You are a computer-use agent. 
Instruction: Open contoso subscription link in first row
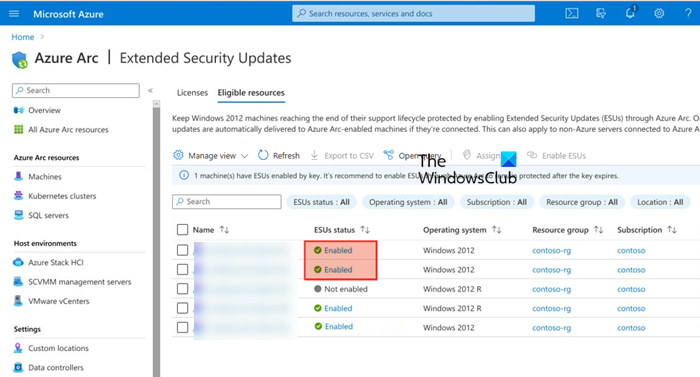[631, 250]
